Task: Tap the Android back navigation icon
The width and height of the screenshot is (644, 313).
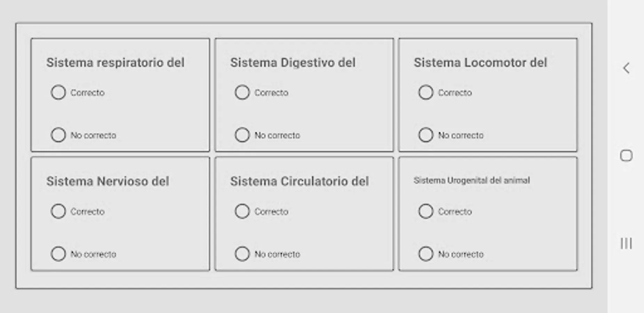Action: pos(626,68)
